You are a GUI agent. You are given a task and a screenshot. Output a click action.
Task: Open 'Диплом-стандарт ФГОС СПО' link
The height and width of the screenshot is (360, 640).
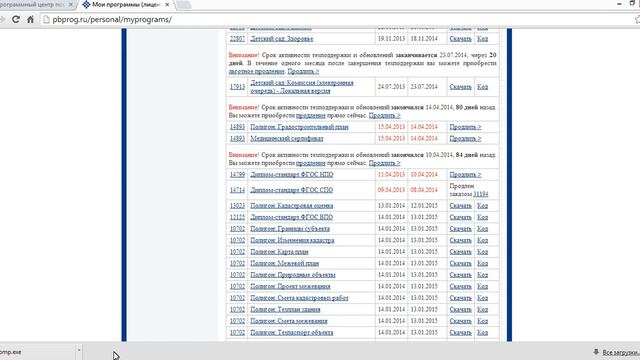coord(291,190)
